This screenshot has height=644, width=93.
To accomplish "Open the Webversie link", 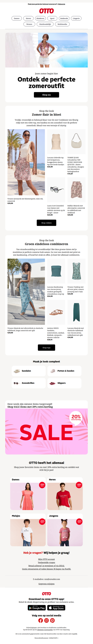I will tap(62, 4).
